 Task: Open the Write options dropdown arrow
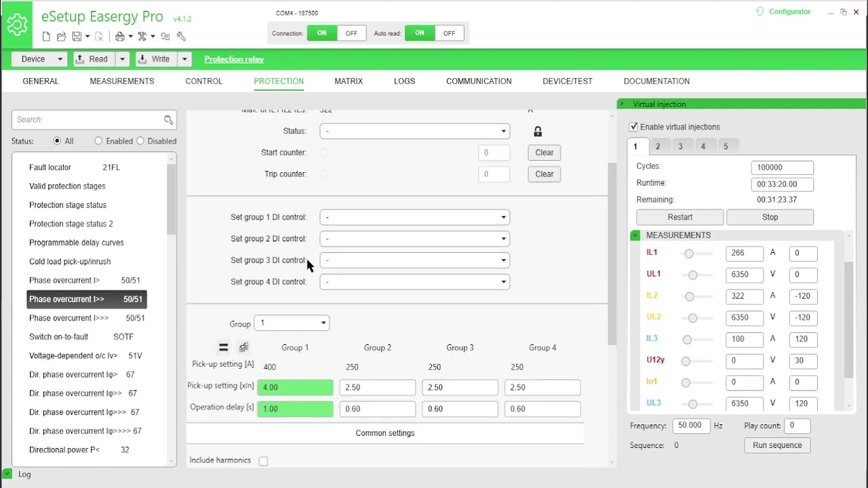(184, 59)
